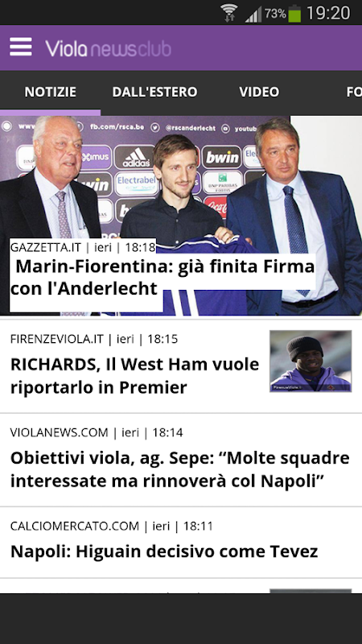
Task: Tap the 19:20 clock in status bar
Action: pos(328,13)
